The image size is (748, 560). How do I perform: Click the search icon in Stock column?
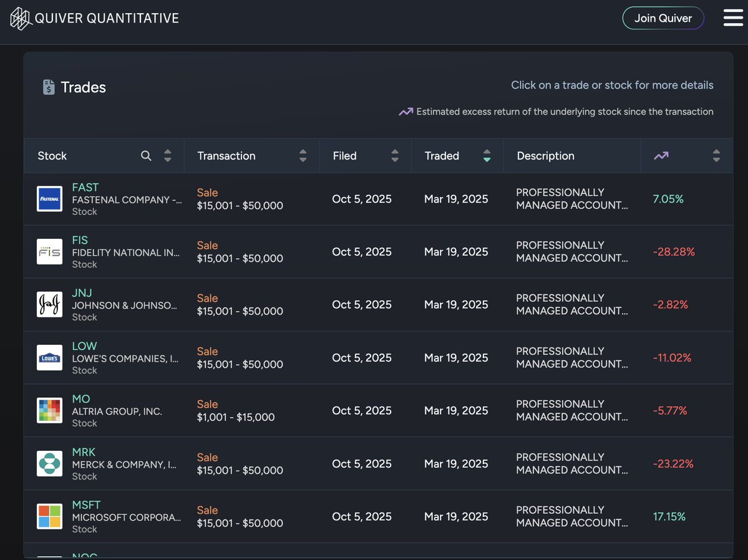pyautogui.click(x=146, y=155)
